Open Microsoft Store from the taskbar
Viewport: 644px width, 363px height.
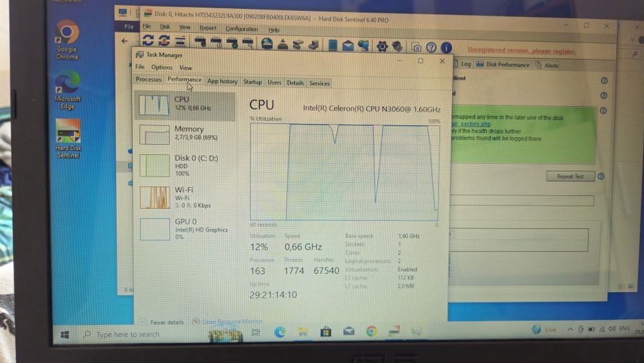click(326, 331)
